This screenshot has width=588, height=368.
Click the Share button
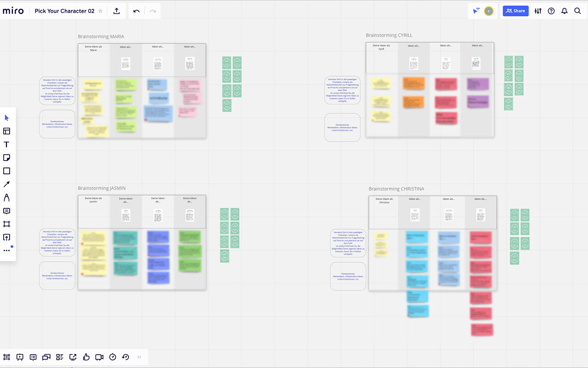coord(515,11)
